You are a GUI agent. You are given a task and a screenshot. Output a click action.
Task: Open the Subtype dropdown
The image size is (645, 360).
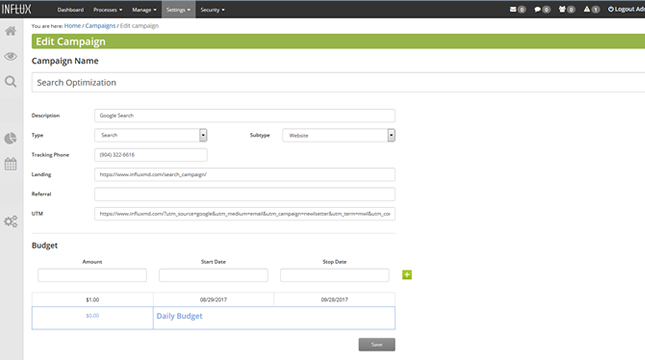tap(339, 135)
